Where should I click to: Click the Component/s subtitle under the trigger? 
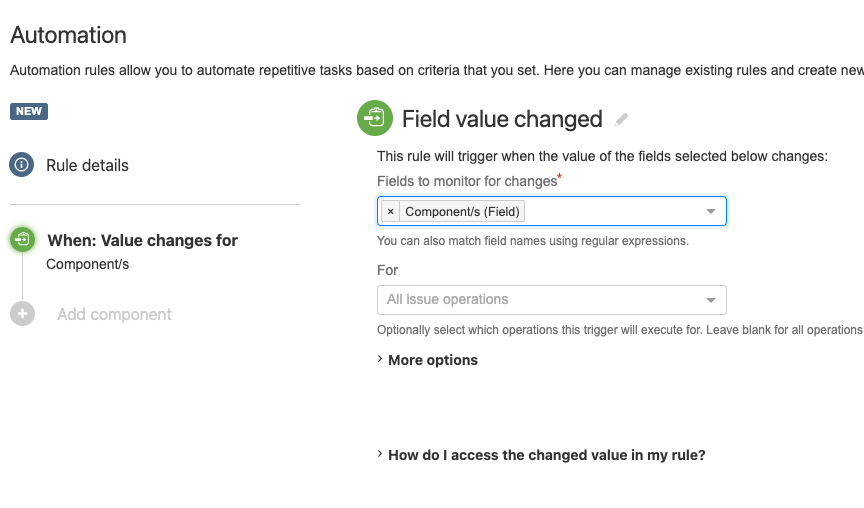click(88, 265)
